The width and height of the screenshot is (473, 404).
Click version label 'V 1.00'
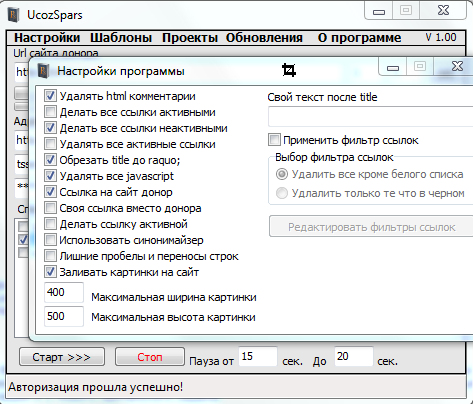[x=441, y=37]
